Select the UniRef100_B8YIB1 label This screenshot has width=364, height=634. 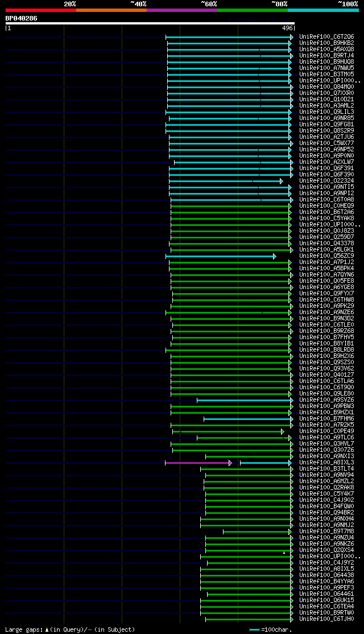327,344
